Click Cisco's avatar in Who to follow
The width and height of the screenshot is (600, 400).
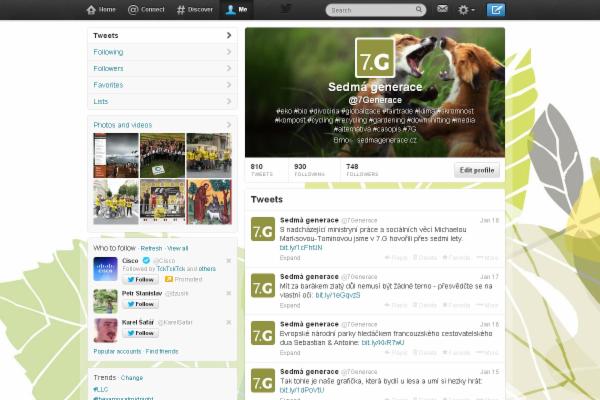point(105,269)
